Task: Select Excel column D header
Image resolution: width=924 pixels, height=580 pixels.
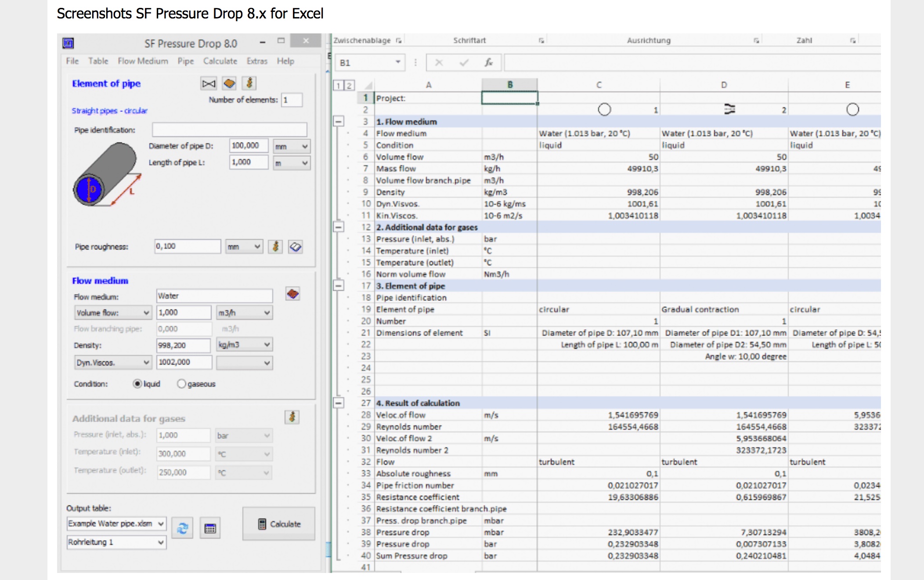Action: click(724, 85)
